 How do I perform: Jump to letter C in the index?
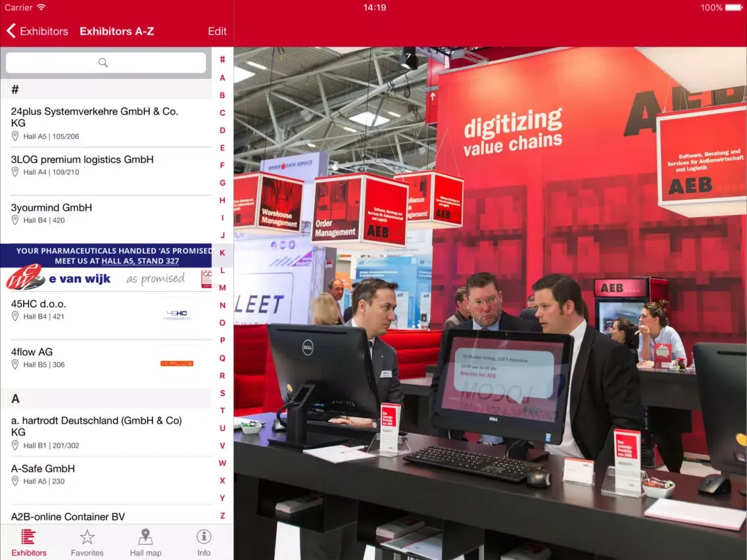click(222, 113)
